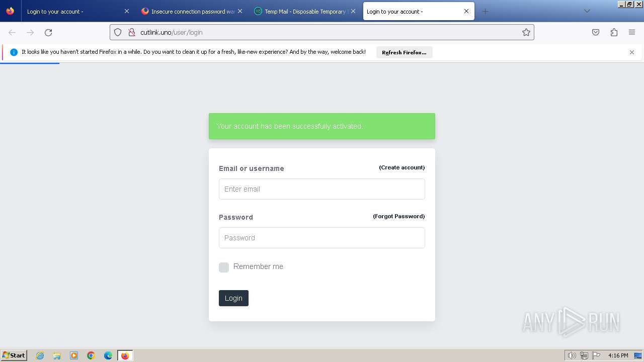This screenshot has height=362, width=644.
Task: Tick the Remember me checkbox
Action: (224, 267)
